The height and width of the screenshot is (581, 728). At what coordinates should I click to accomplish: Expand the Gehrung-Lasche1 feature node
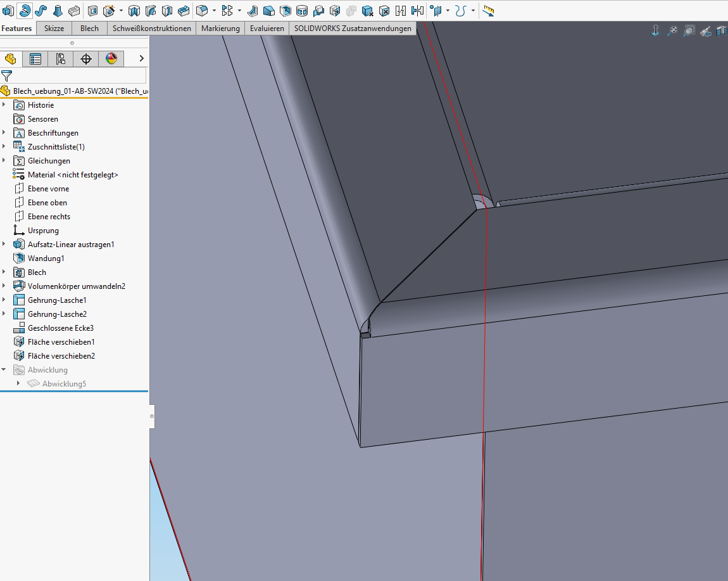pyautogui.click(x=4, y=300)
